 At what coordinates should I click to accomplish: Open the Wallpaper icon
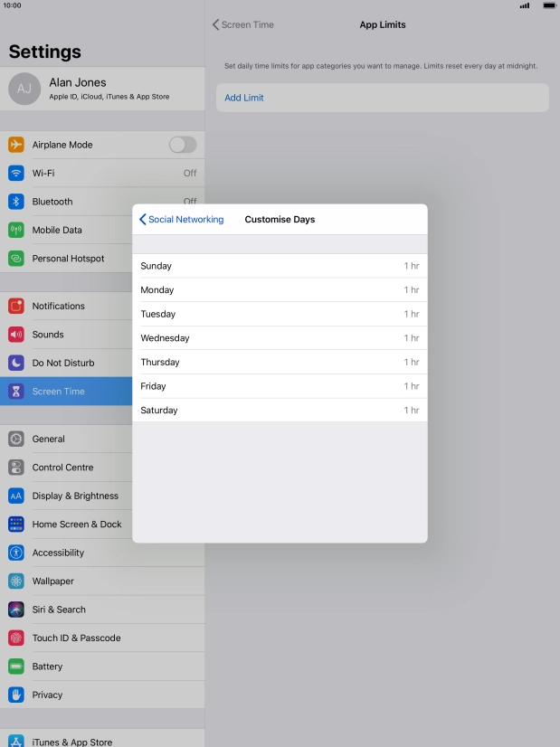pos(16,582)
